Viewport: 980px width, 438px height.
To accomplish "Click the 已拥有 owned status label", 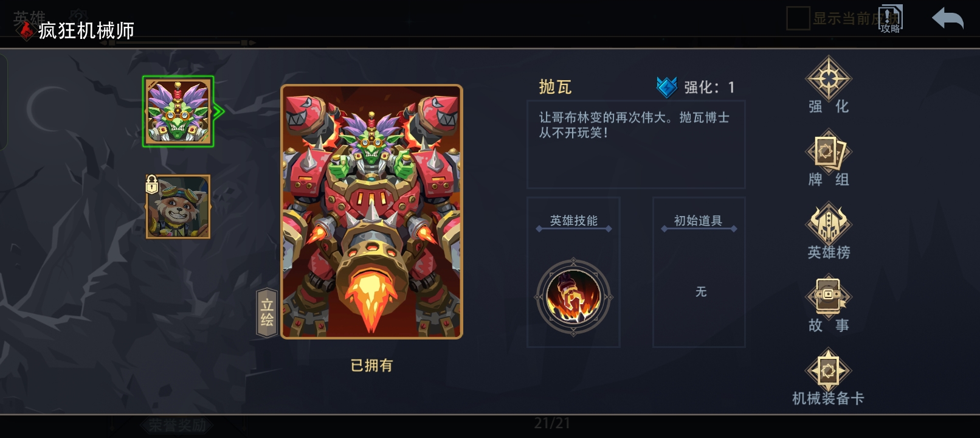I will pyautogui.click(x=371, y=365).
